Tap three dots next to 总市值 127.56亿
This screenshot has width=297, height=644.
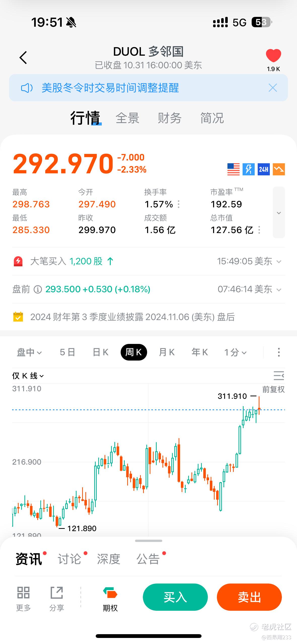[x=259, y=230]
